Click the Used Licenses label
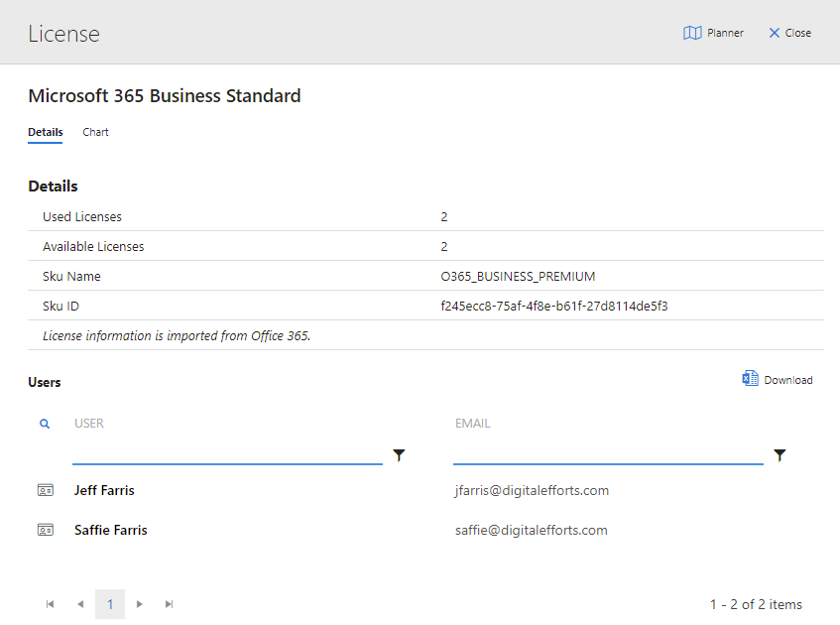The image size is (840, 625). (x=82, y=216)
